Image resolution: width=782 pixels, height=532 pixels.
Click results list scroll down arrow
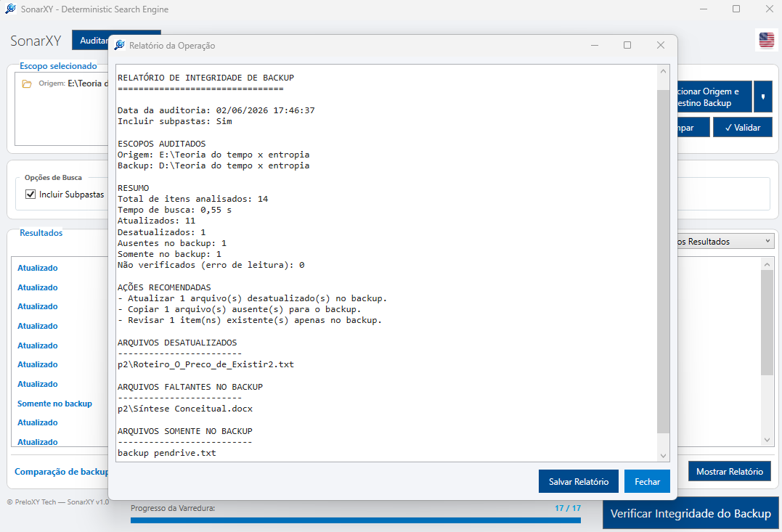[x=767, y=440]
